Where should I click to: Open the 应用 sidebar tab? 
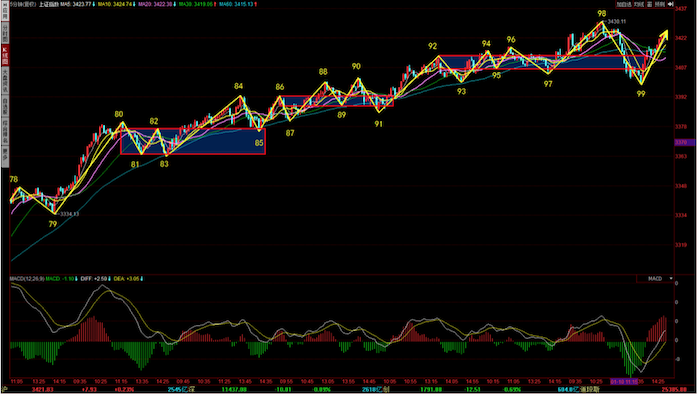pyautogui.click(x=5, y=10)
